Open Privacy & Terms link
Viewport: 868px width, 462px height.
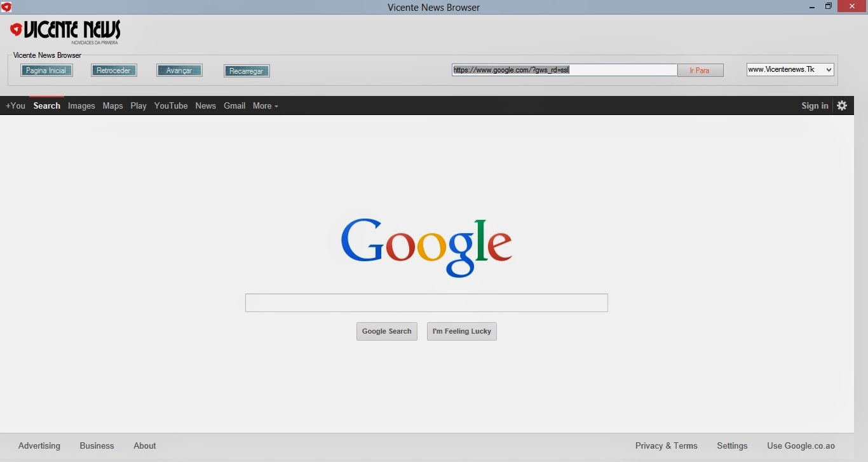click(x=667, y=445)
